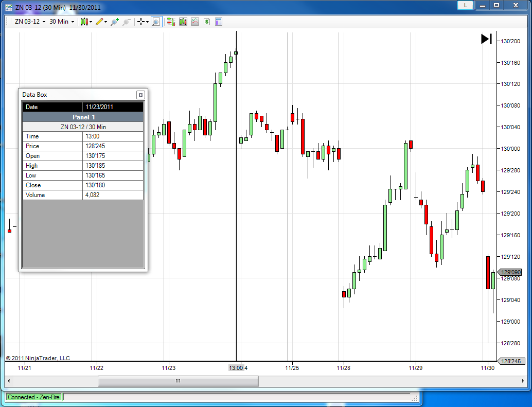Select the crosshair cursor tool
532x407 pixels.
(141, 22)
